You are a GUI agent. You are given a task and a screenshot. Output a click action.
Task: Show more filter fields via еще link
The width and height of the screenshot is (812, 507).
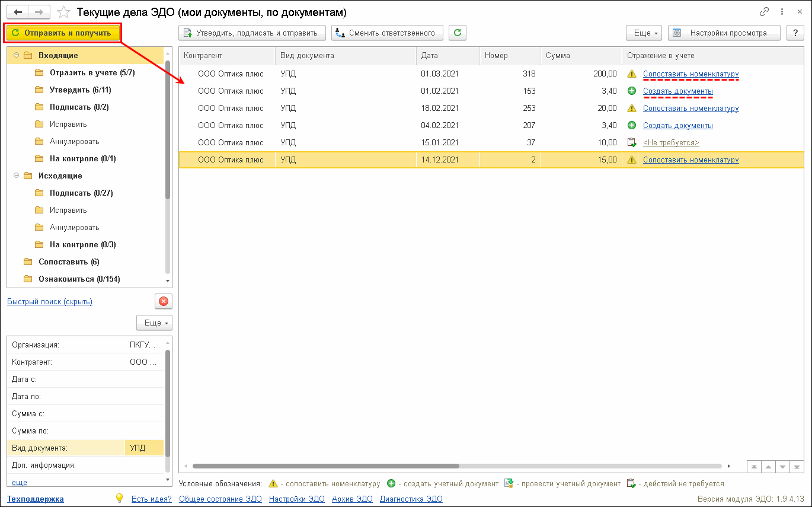(20, 483)
